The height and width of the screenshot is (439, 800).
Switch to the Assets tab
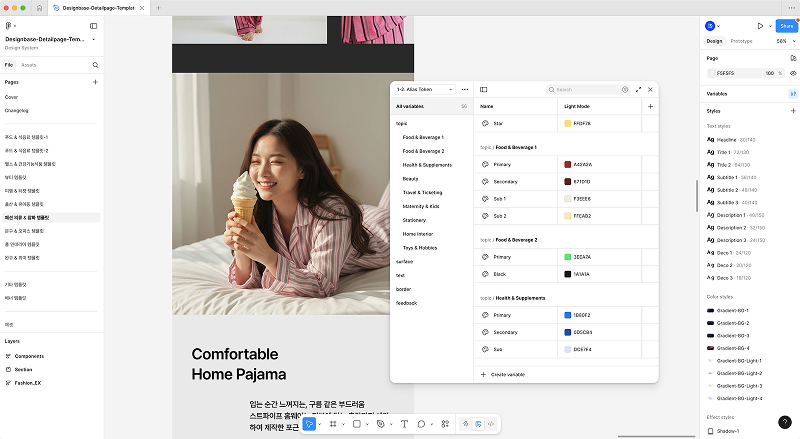pos(29,64)
